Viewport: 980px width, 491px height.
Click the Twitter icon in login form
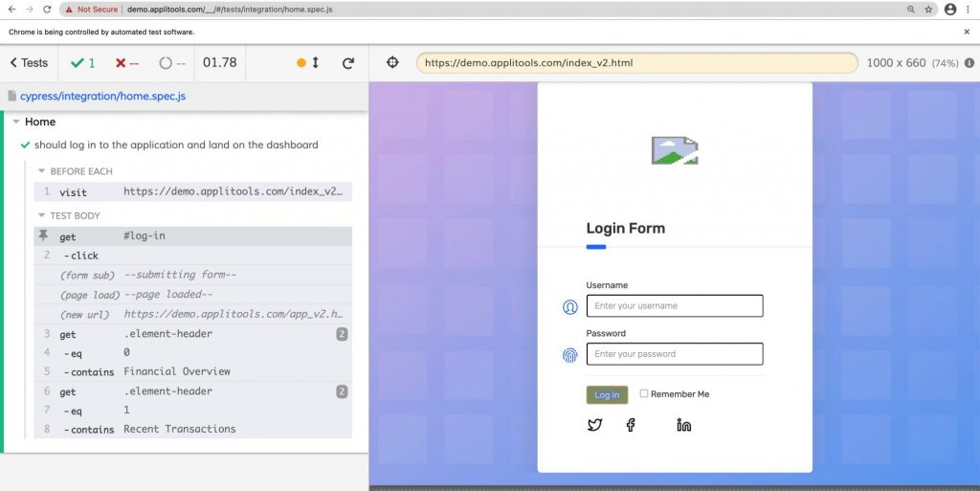coord(594,425)
